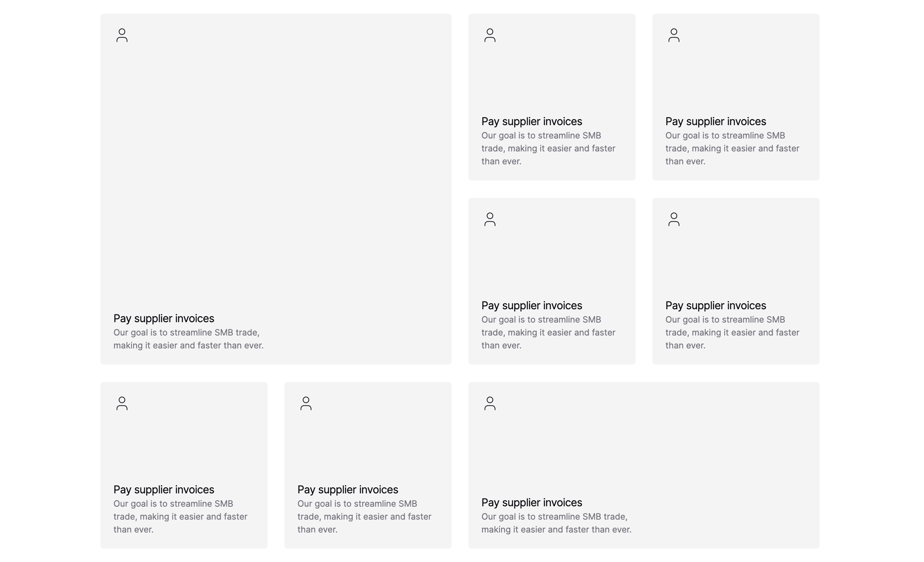Click the description text on the bottom-left card
This screenshot has width=924, height=562.
click(x=180, y=516)
